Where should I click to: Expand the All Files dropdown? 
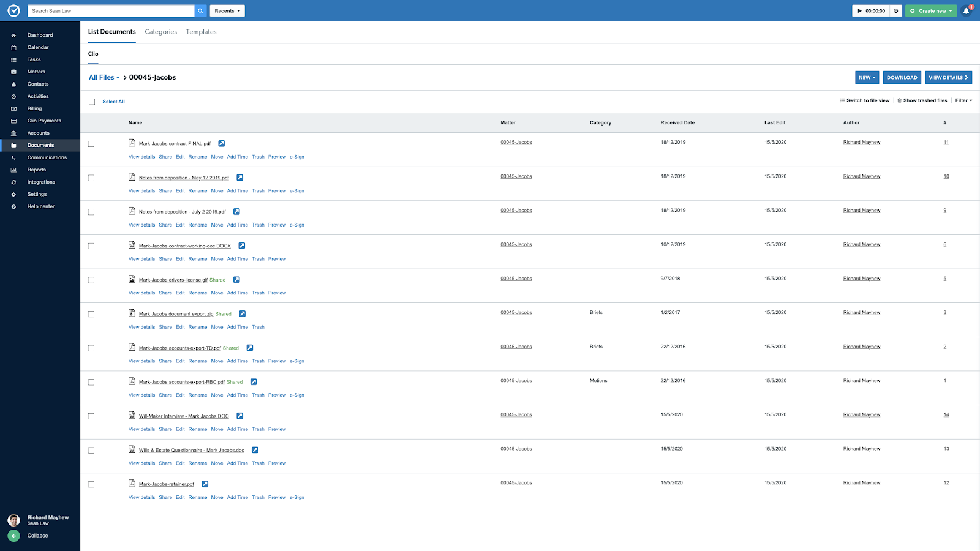[x=104, y=77]
